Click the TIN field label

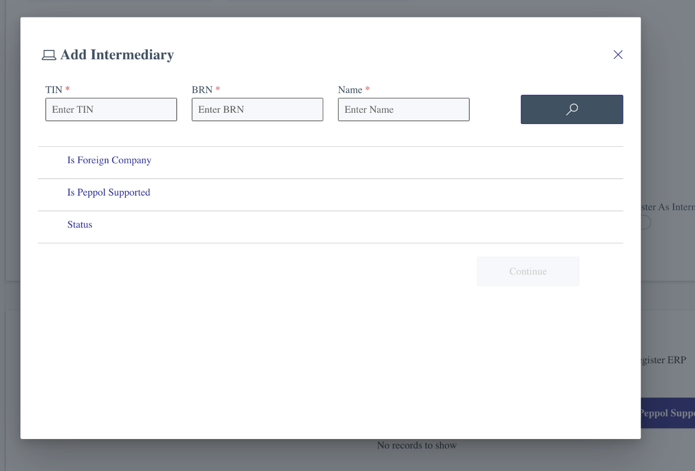coord(54,90)
